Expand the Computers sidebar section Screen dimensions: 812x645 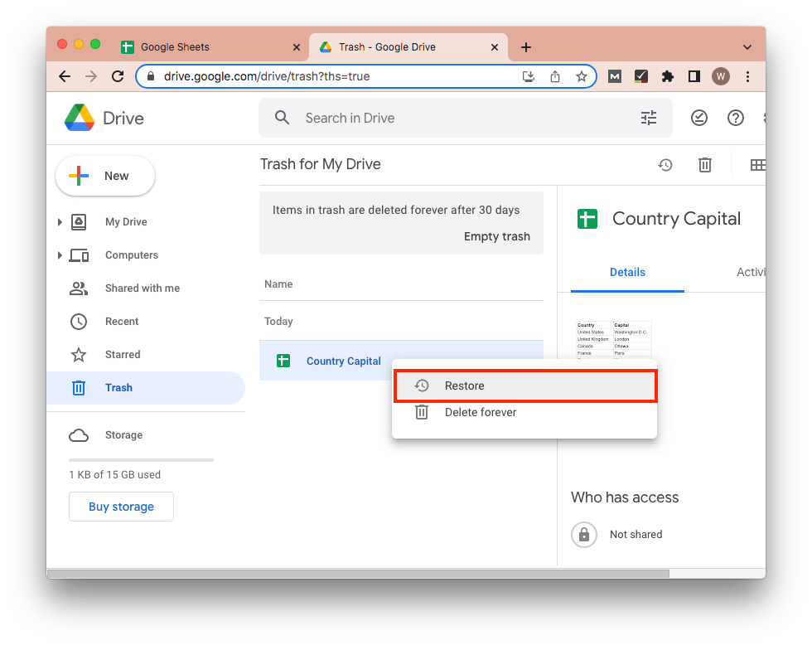pos(59,255)
